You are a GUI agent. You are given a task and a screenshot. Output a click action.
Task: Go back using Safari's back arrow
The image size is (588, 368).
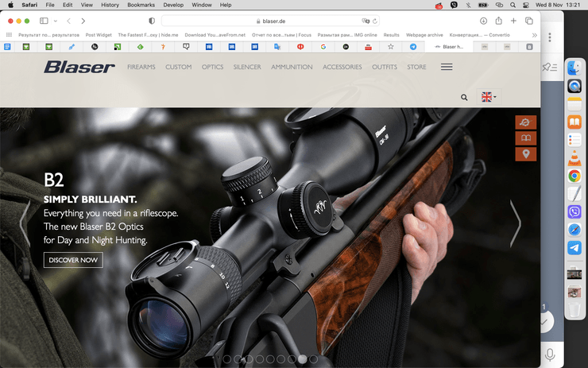tap(68, 21)
